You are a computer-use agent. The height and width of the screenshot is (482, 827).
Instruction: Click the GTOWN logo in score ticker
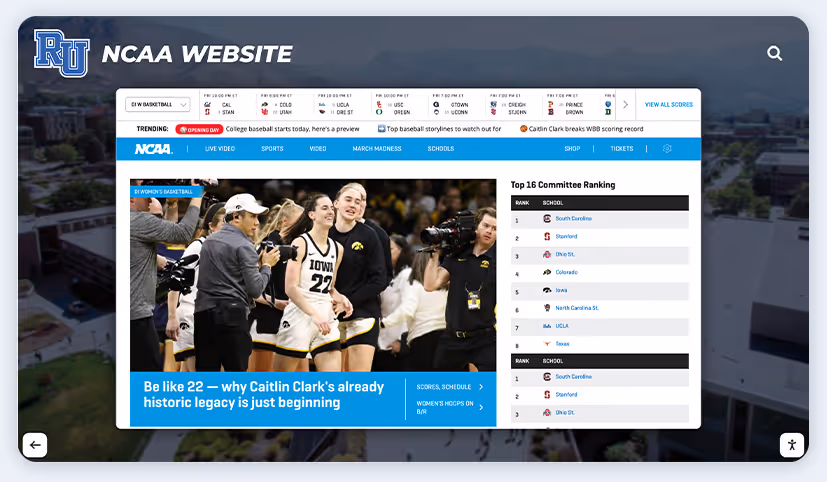[x=436, y=105]
